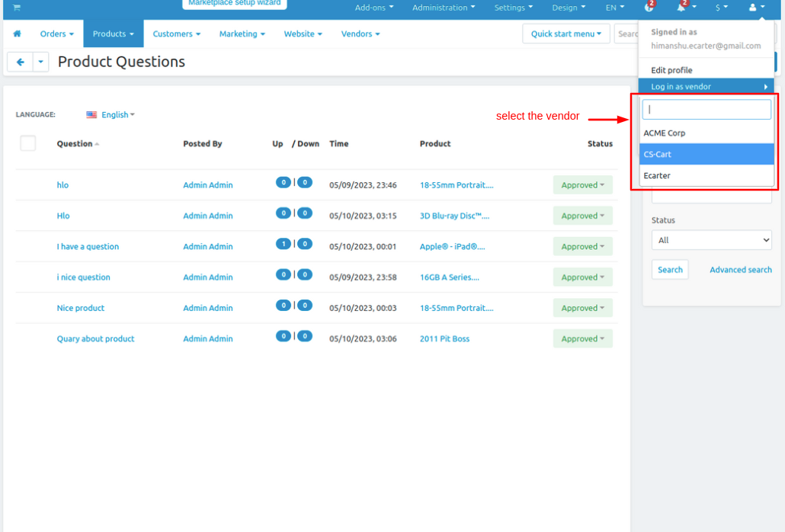Select CS-Cart from the vendor list
Viewport: 785px width, 532px height.
coord(706,154)
